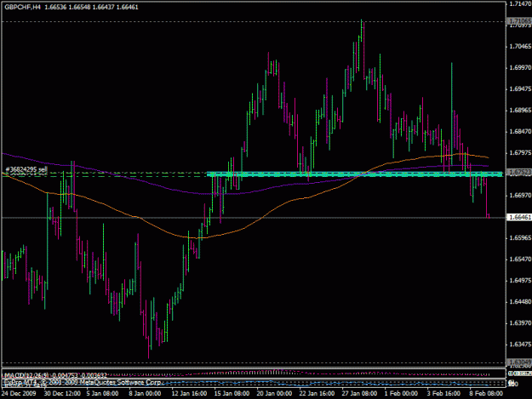Click the '3 Feb 16:00' time label

tap(443, 393)
